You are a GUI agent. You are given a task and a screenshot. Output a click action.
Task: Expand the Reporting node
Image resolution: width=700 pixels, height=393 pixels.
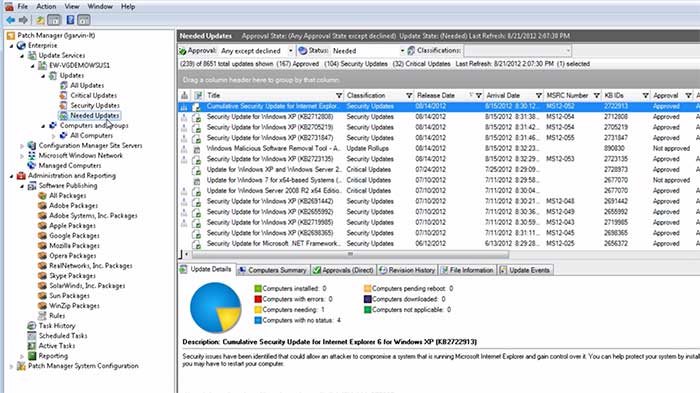coord(22,356)
